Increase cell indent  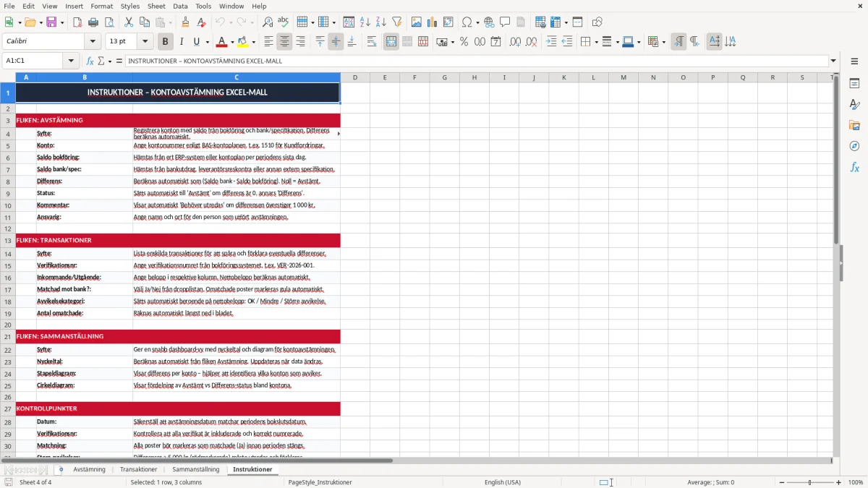[x=551, y=42]
